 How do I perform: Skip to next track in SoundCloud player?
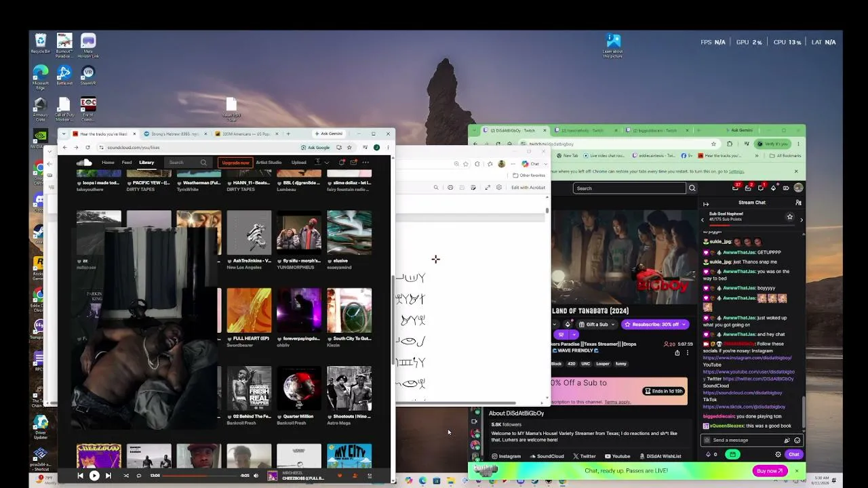pos(108,476)
